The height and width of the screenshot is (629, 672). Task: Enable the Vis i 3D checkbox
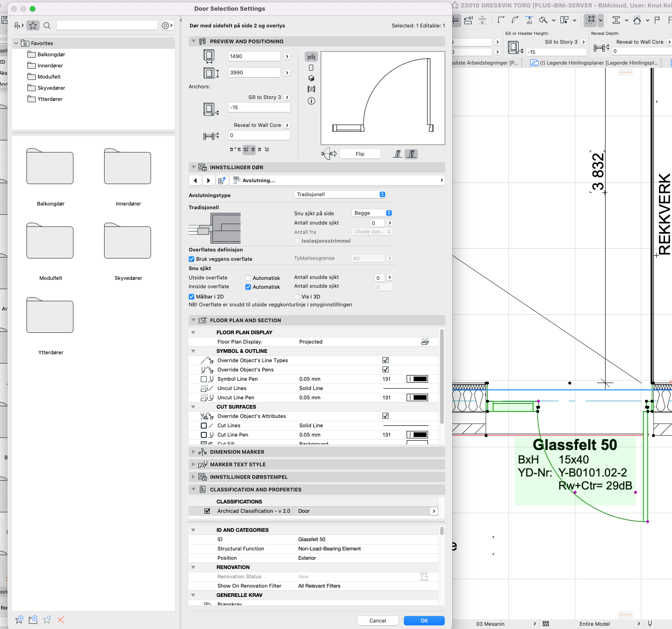297,297
